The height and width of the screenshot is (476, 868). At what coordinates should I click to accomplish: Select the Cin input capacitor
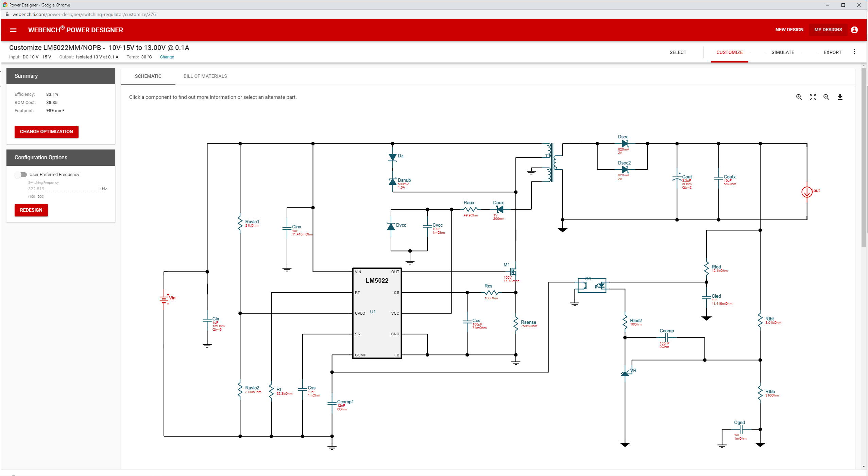[207, 320]
